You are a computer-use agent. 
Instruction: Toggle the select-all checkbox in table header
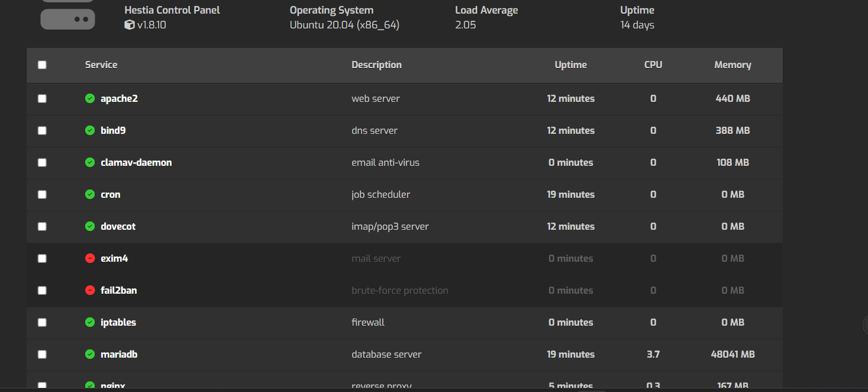(42, 65)
